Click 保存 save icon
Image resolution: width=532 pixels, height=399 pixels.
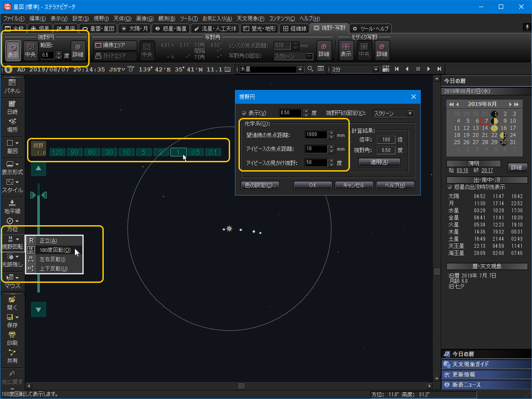12,321
